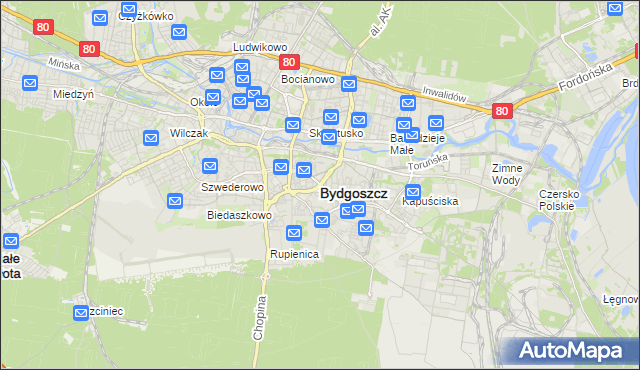Click the southernmost envelope marker below Bydgoszcz label
This screenshot has height=370, width=640.
(366, 228)
